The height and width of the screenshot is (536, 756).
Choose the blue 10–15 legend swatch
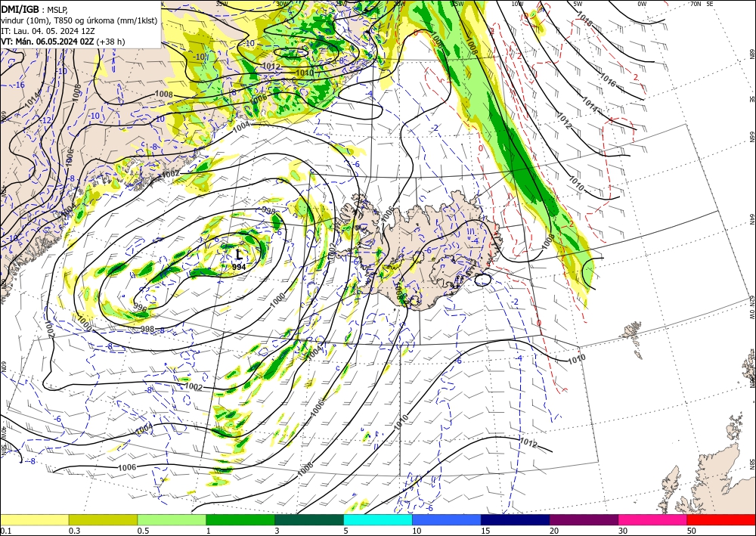click(447, 519)
